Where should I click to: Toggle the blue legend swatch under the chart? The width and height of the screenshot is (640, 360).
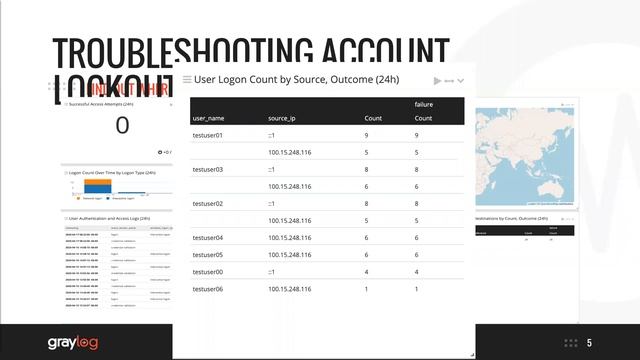pyautogui.click(x=108, y=198)
